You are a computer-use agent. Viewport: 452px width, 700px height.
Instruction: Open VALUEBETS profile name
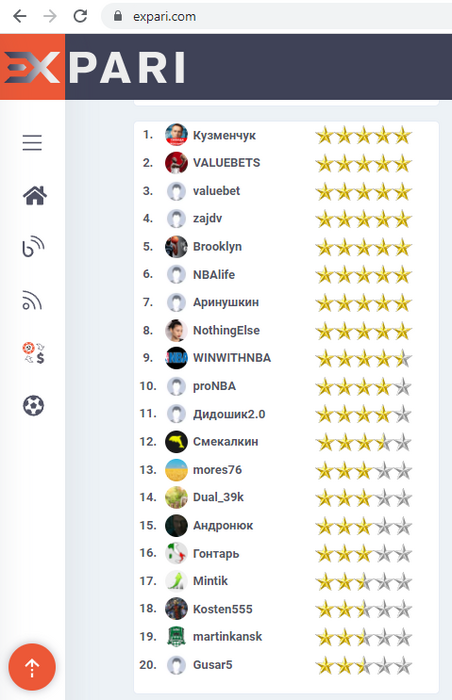[x=226, y=163]
